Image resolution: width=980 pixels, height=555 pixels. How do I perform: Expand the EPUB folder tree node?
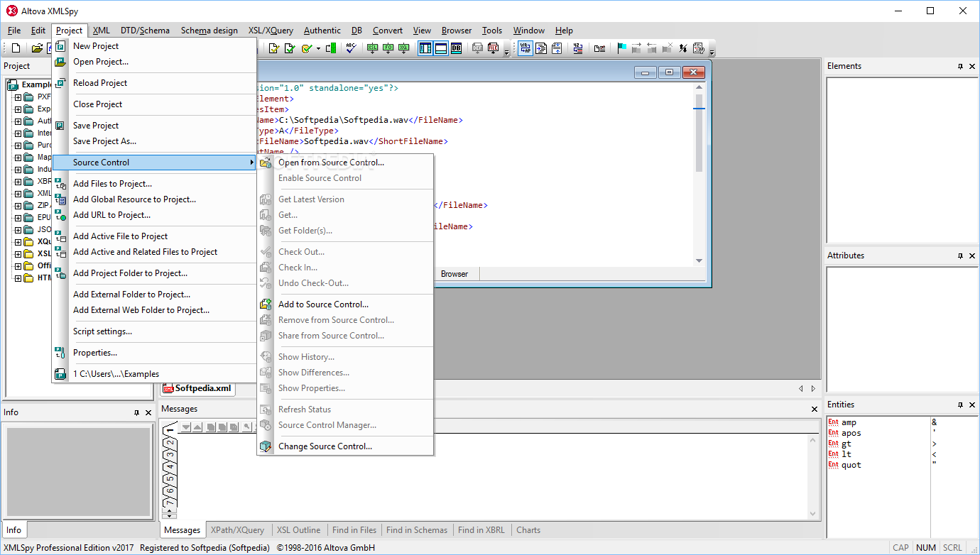(18, 218)
